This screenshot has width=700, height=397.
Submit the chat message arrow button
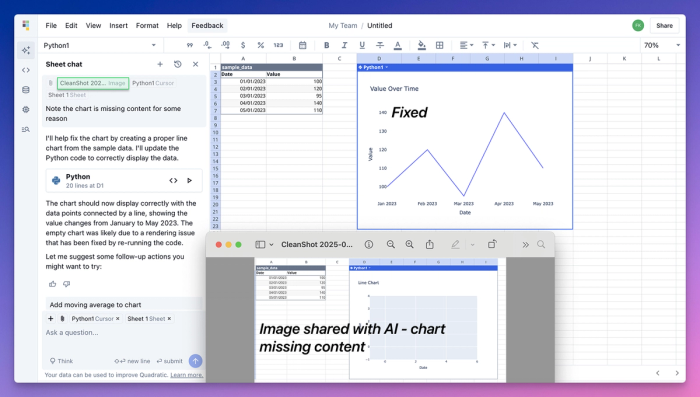[x=196, y=361]
